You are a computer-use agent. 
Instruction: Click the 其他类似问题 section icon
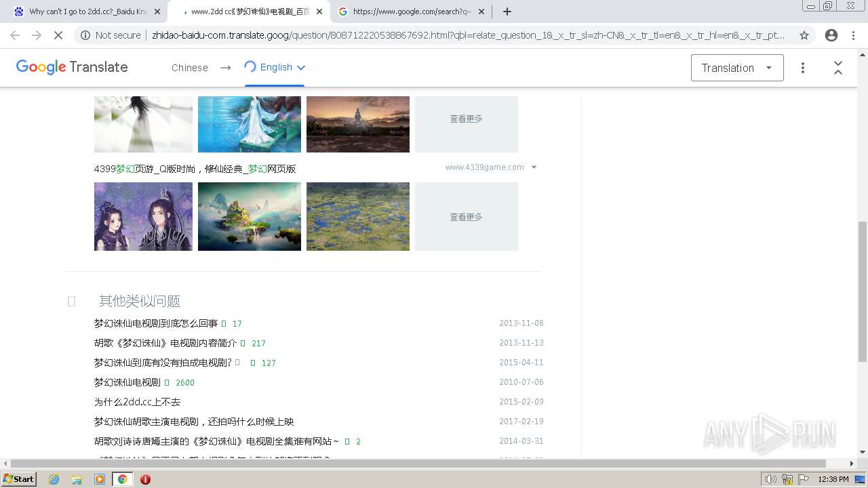coord(72,301)
